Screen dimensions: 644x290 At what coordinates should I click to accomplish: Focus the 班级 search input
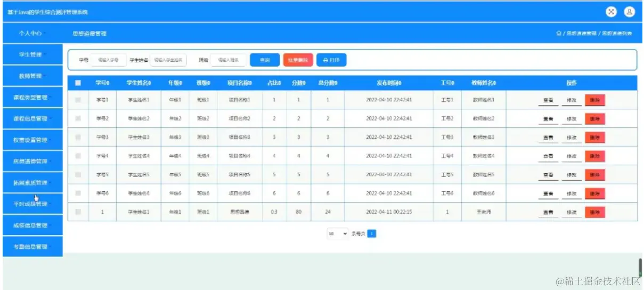coord(228,60)
